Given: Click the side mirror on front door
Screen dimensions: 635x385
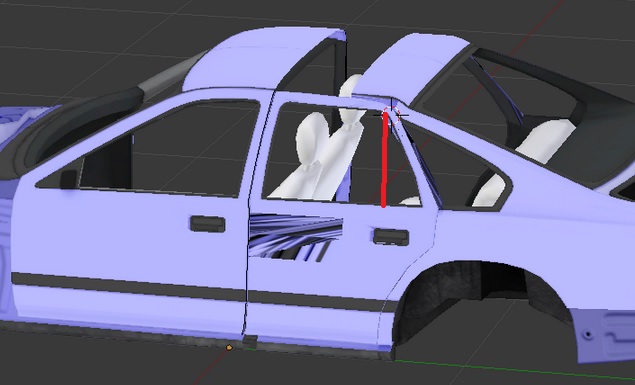Looking at the screenshot, I should tap(68, 179).
